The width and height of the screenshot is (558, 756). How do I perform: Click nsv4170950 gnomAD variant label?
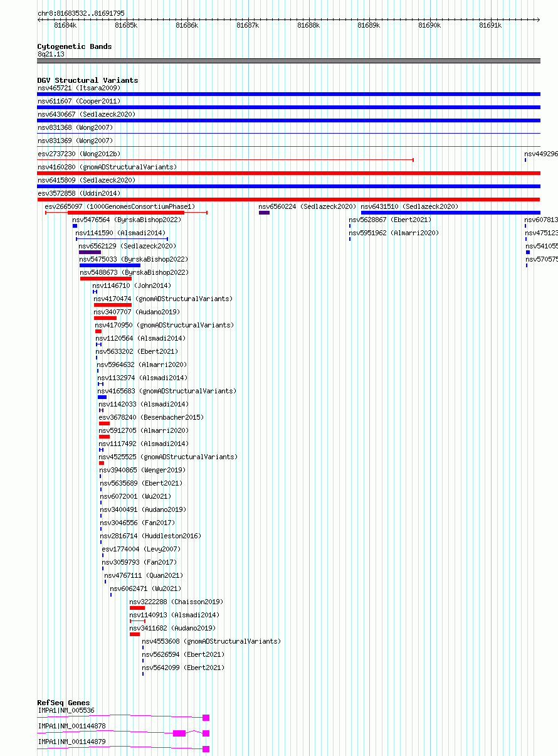164,325
